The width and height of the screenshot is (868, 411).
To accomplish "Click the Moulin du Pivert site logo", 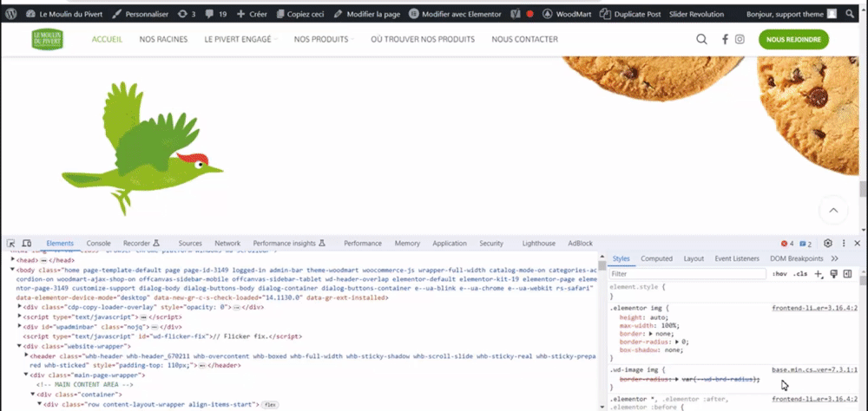I will click(48, 39).
